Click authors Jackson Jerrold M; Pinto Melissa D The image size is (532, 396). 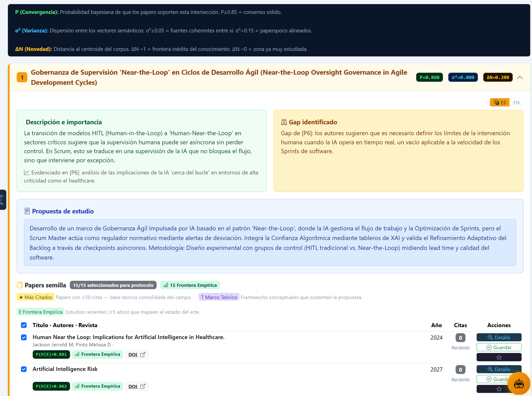point(72,345)
